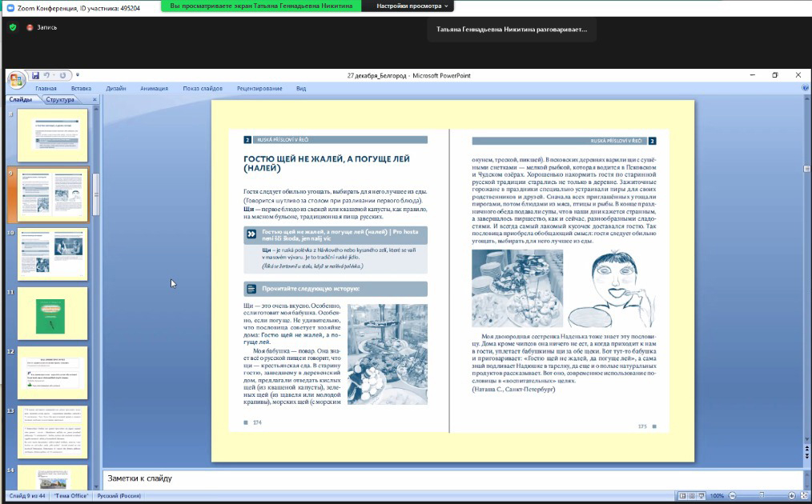
Task: Redo action in Quick Access Toolbar
Action: [x=62, y=75]
